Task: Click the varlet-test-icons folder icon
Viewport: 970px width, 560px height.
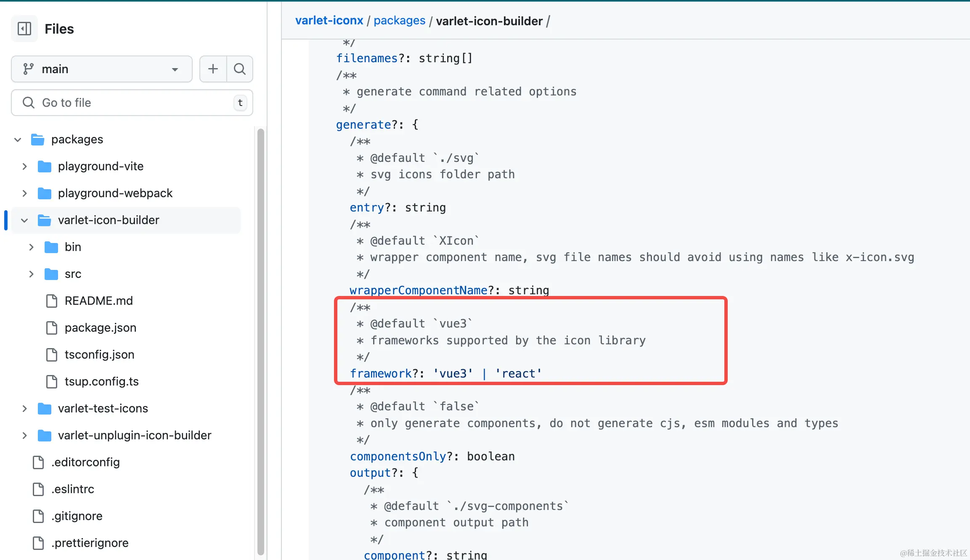Action: (x=45, y=408)
